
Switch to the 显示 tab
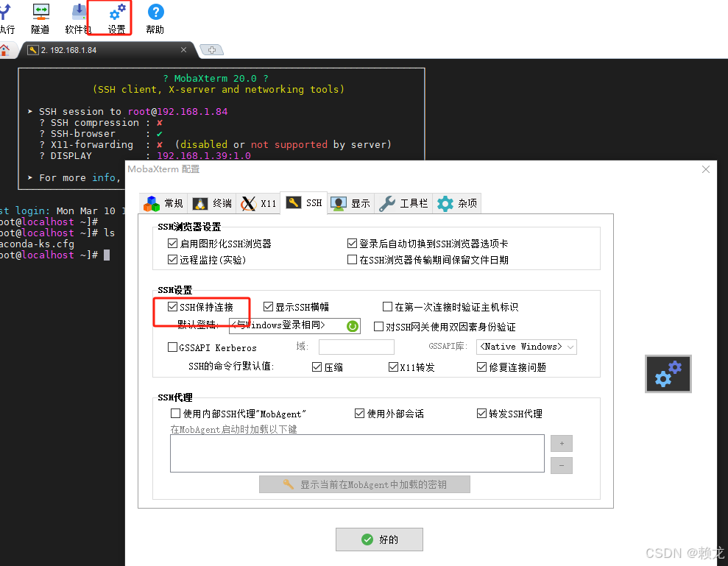pos(350,203)
